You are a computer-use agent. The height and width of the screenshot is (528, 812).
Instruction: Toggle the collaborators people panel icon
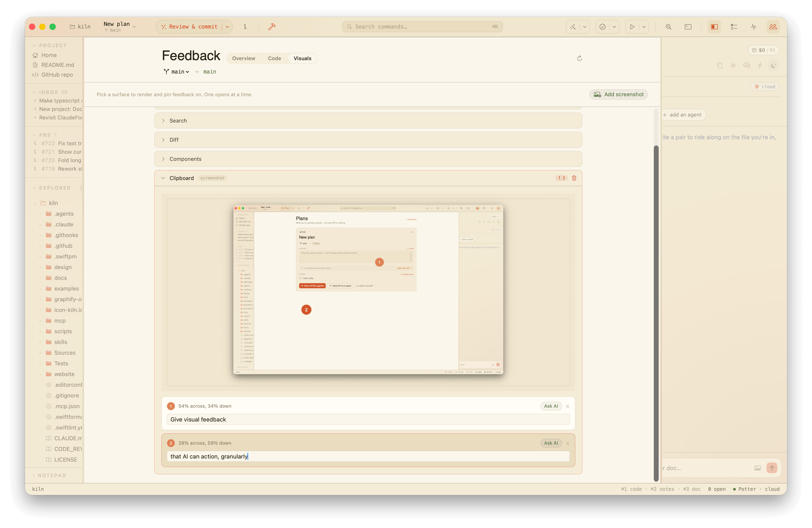773,27
